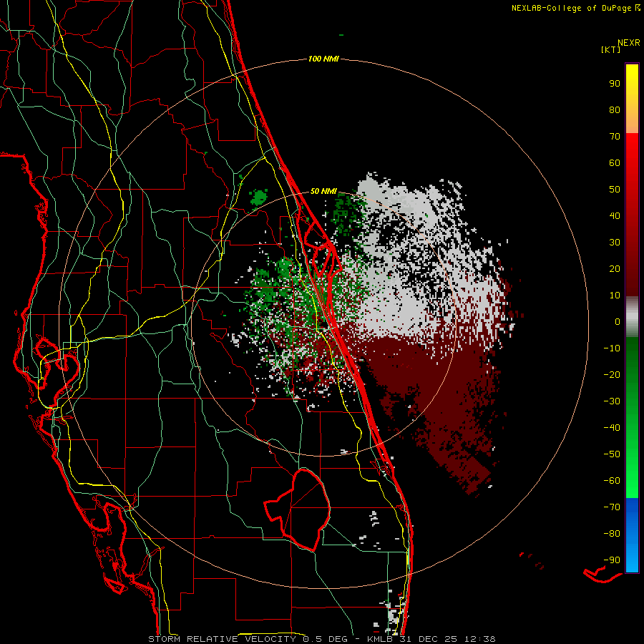Image resolution: width=644 pixels, height=644 pixels.
Task: Click the Storm Relative Velocity caption at bottom
Action: tap(322, 639)
